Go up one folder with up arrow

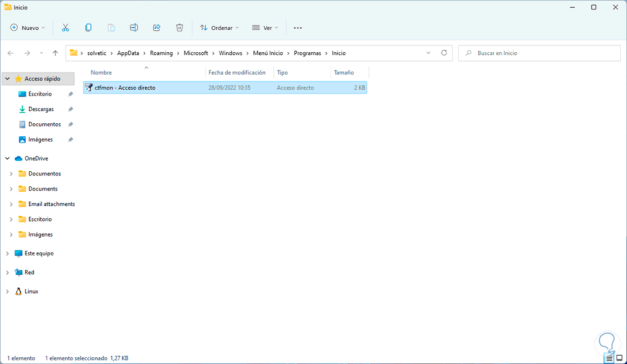55,53
